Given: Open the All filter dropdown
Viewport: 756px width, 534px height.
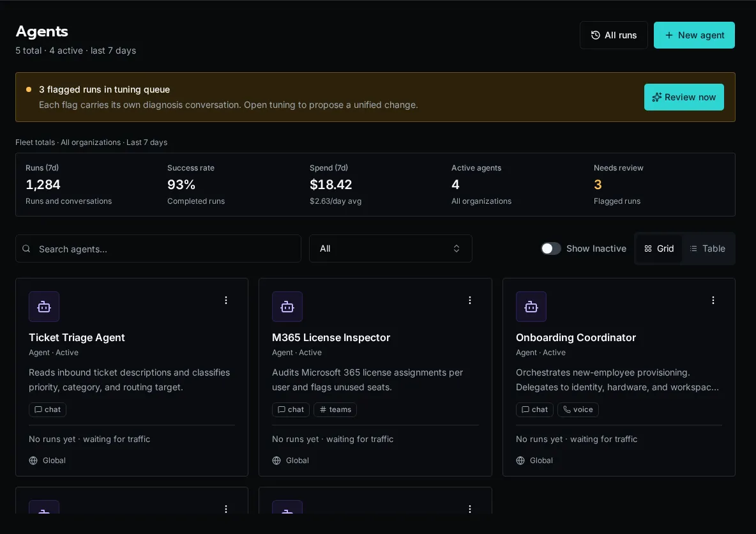Looking at the screenshot, I should tap(390, 248).
